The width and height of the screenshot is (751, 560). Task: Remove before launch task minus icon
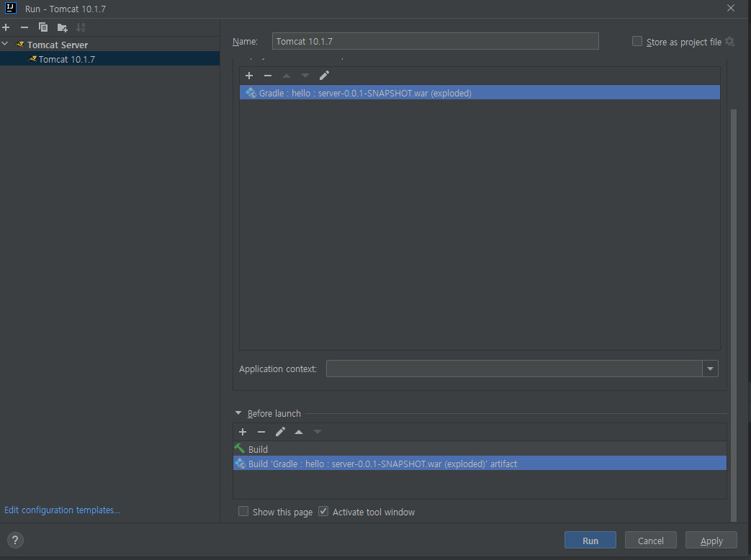[261, 432]
